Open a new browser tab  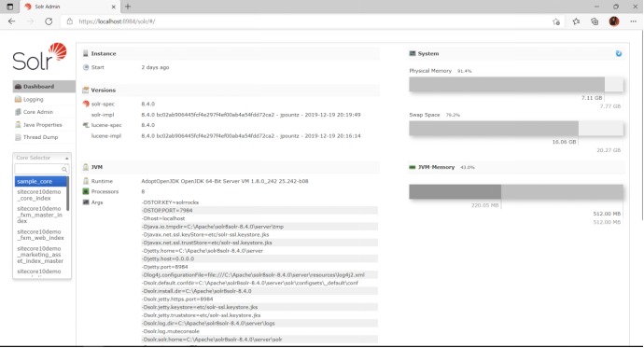click(128, 7)
